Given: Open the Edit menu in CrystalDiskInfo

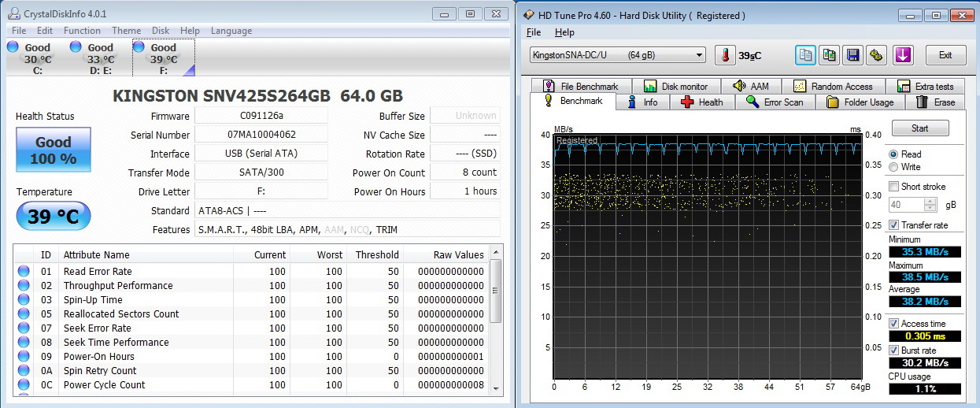Looking at the screenshot, I should pyautogui.click(x=45, y=31).
